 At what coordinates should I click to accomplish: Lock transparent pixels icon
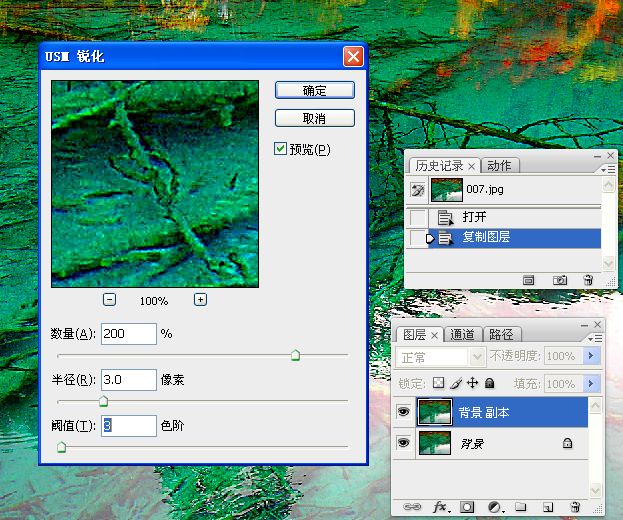click(x=438, y=383)
